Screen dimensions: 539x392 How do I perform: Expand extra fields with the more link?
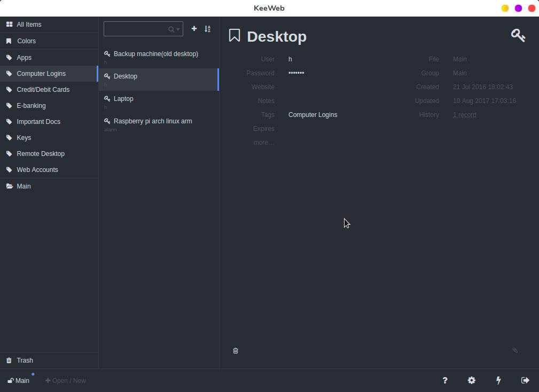(x=263, y=142)
